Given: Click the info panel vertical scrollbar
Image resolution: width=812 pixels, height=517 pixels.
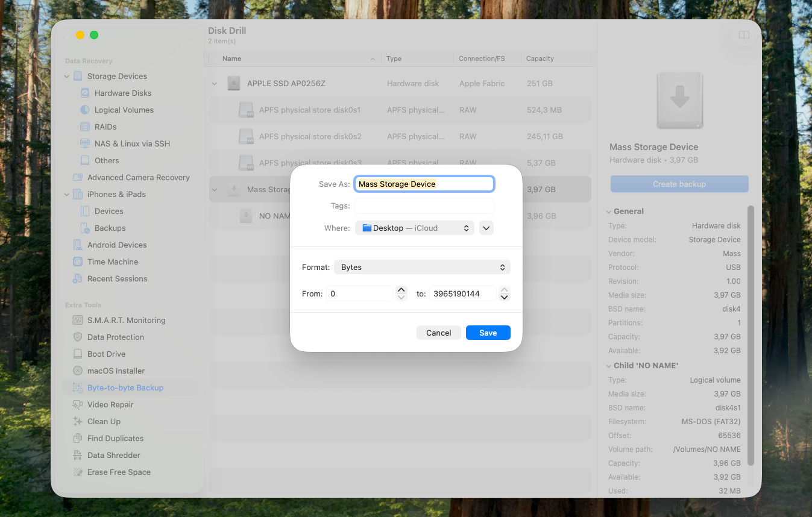Looking at the screenshot, I should tap(751, 336).
